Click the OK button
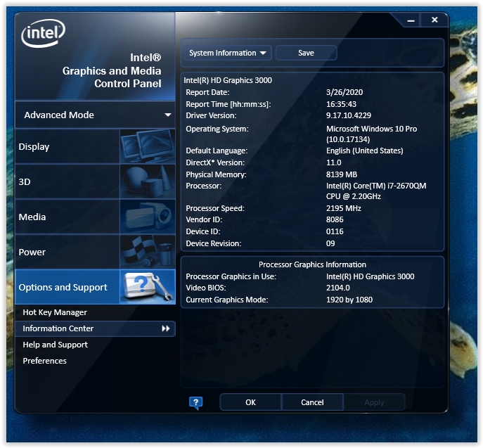483x448 pixels. 250,402
